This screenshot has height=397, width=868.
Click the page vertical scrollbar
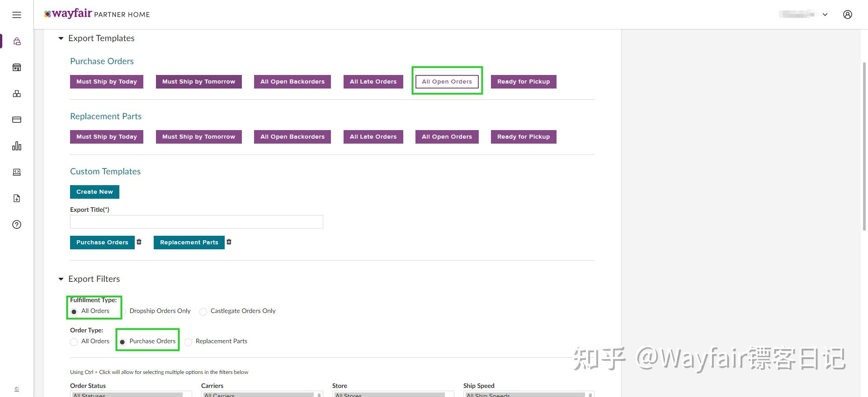[x=864, y=147]
